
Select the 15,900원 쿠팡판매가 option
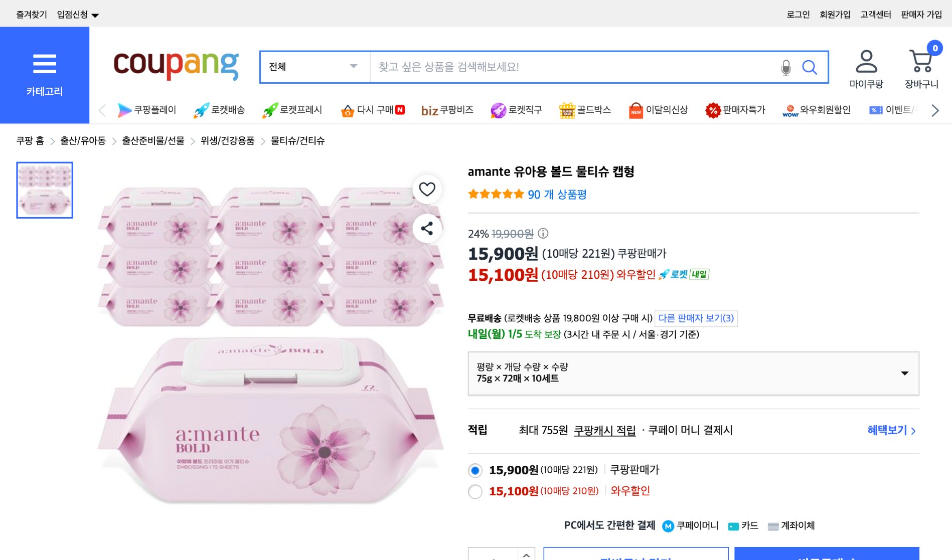pos(475,470)
